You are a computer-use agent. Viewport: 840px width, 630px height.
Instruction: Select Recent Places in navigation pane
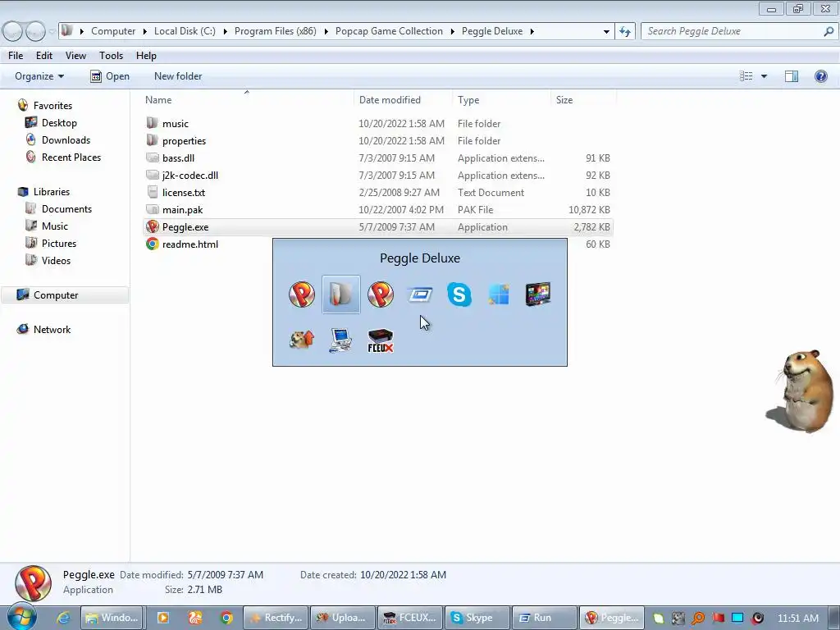pyautogui.click(x=71, y=157)
